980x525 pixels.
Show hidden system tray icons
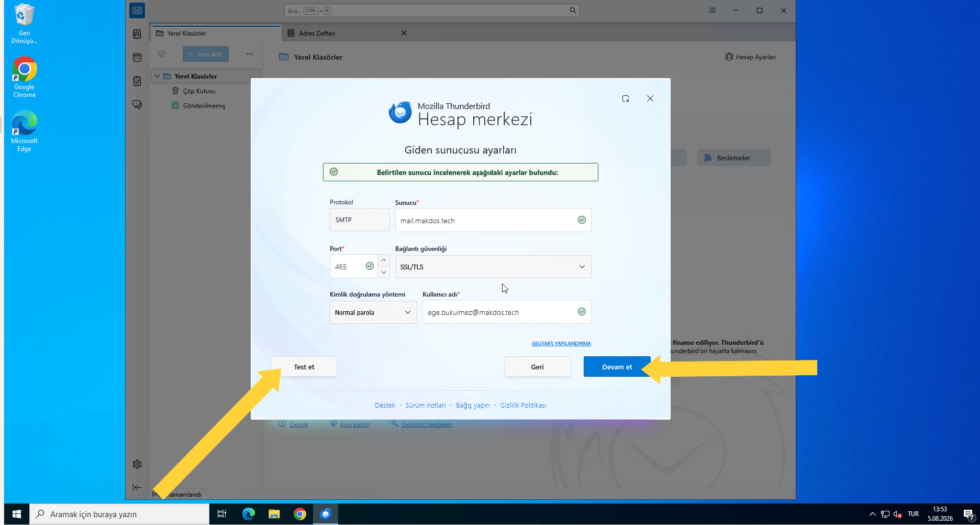pos(872,514)
